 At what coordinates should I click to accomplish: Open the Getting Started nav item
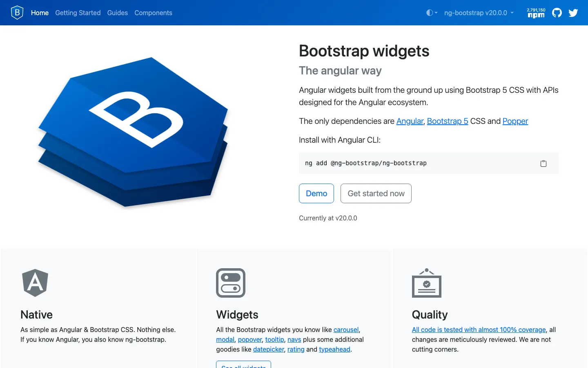click(78, 13)
